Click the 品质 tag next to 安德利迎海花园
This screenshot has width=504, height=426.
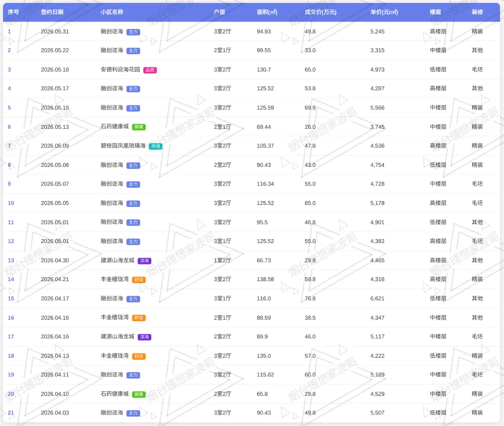pos(150,70)
